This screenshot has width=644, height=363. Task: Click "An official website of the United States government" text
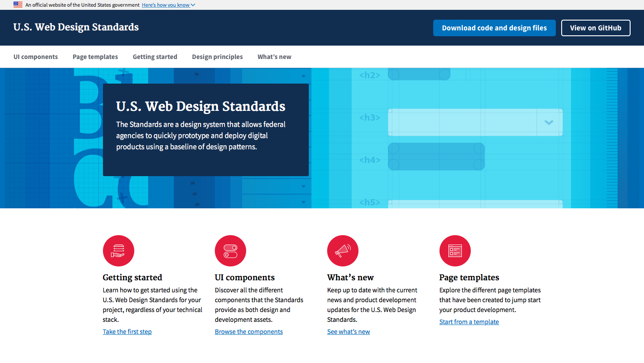82,5
